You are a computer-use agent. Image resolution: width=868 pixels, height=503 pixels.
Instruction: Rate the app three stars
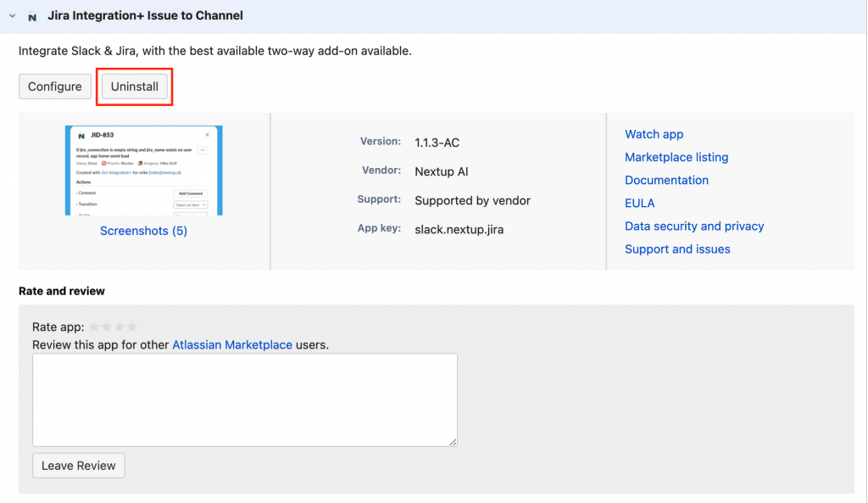(x=120, y=327)
